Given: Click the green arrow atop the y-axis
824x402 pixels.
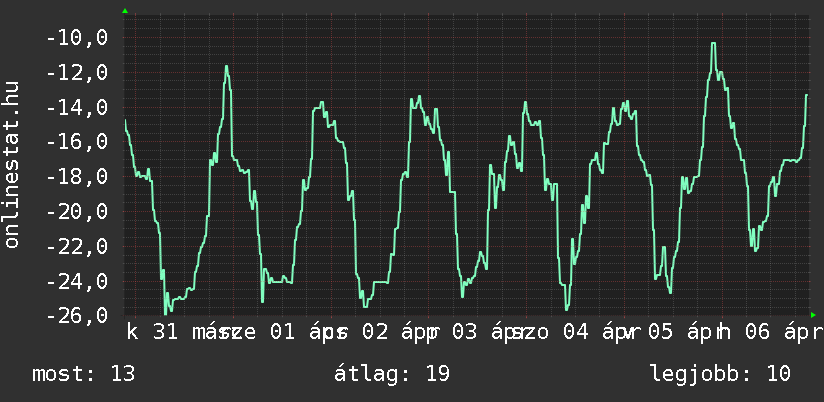Looking at the screenshot, I should click(125, 11).
